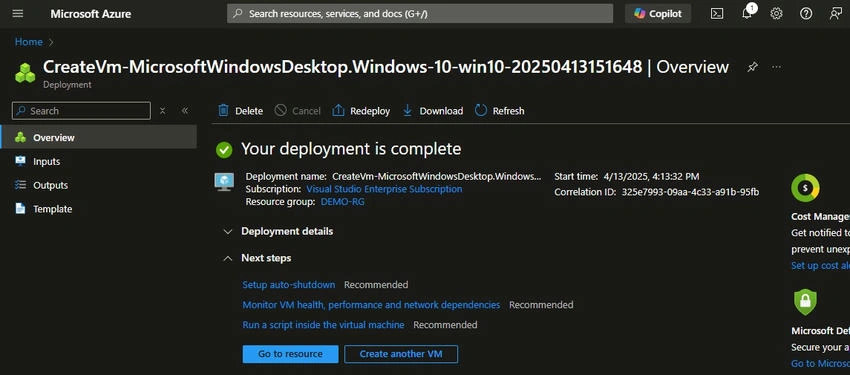Clear the left menu search with X
The height and width of the screenshot is (375, 850).
tap(163, 111)
